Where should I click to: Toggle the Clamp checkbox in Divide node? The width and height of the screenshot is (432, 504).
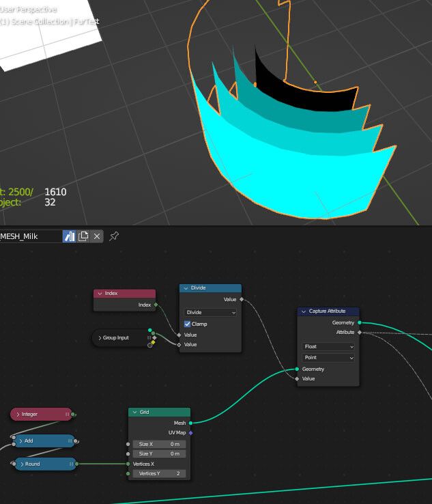tap(187, 324)
